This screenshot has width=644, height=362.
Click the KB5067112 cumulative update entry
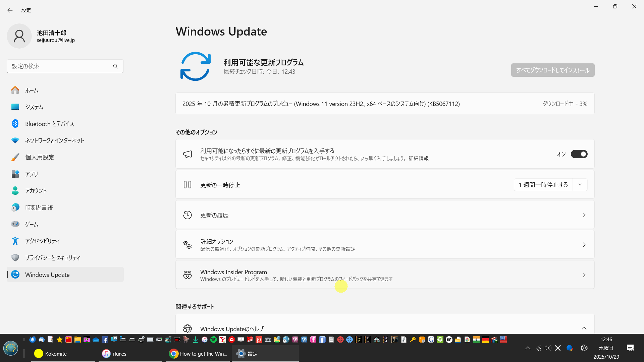385,104
